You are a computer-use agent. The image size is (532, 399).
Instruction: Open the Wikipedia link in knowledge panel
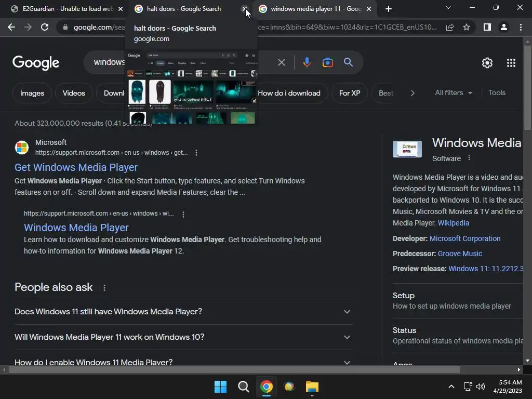pyautogui.click(x=453, y=223)
